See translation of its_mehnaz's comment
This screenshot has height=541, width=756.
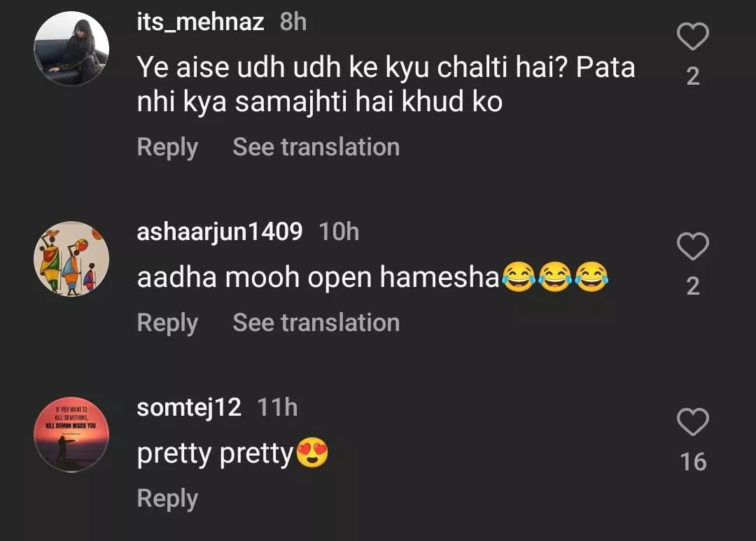316,148
